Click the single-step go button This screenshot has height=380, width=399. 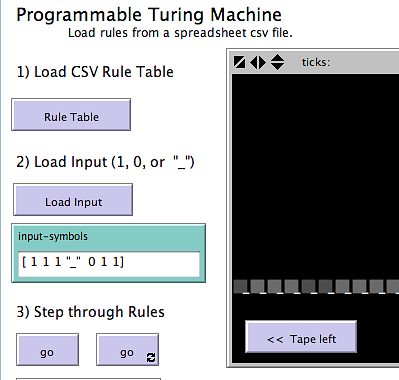click(47, 350)
